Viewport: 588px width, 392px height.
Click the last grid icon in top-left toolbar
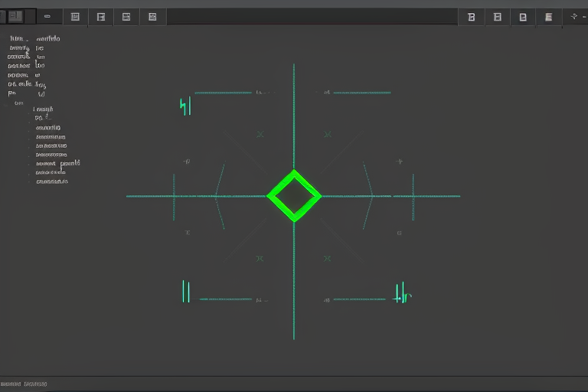coord(152,16)
